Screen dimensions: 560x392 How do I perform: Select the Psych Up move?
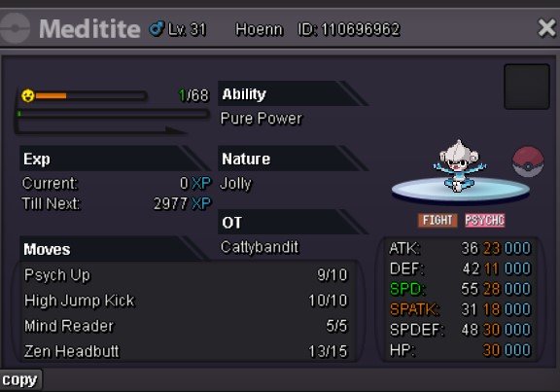(186, 275)
